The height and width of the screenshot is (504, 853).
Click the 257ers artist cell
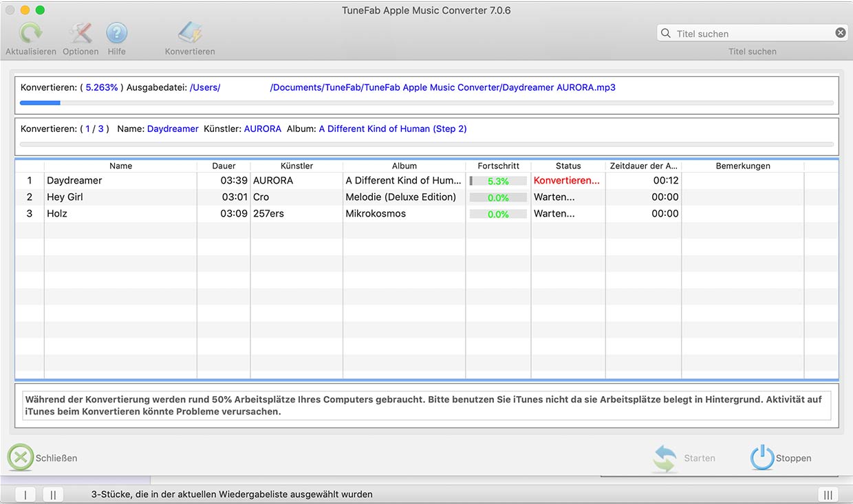[x=268, y=213]
